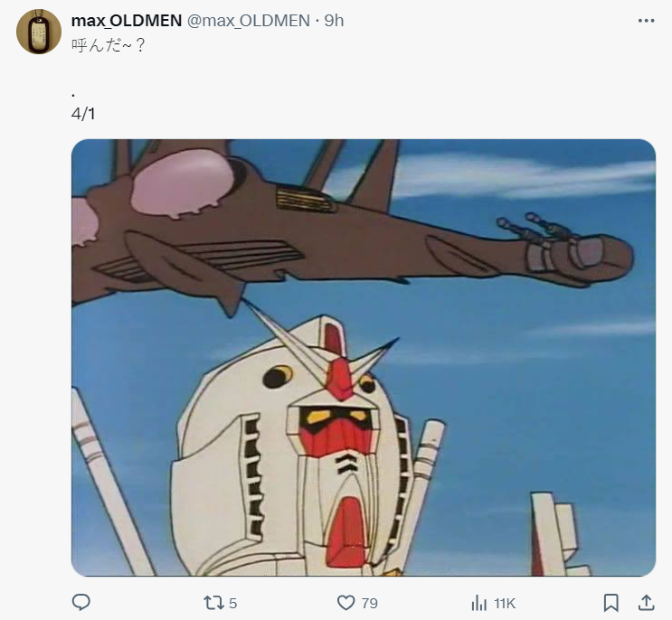
Task: Like the tweet with the heart icon
Action: point(345,602)
